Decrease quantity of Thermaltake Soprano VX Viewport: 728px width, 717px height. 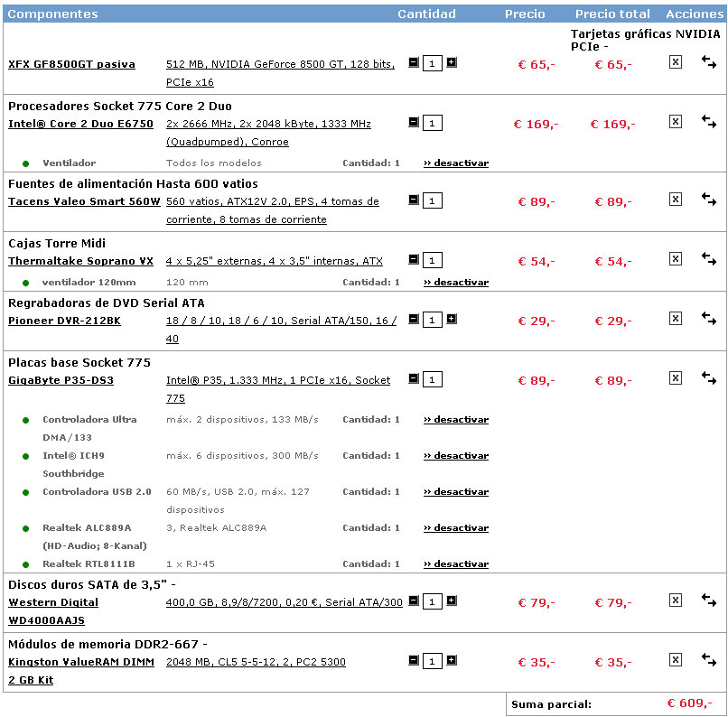[x=414, y=259]
